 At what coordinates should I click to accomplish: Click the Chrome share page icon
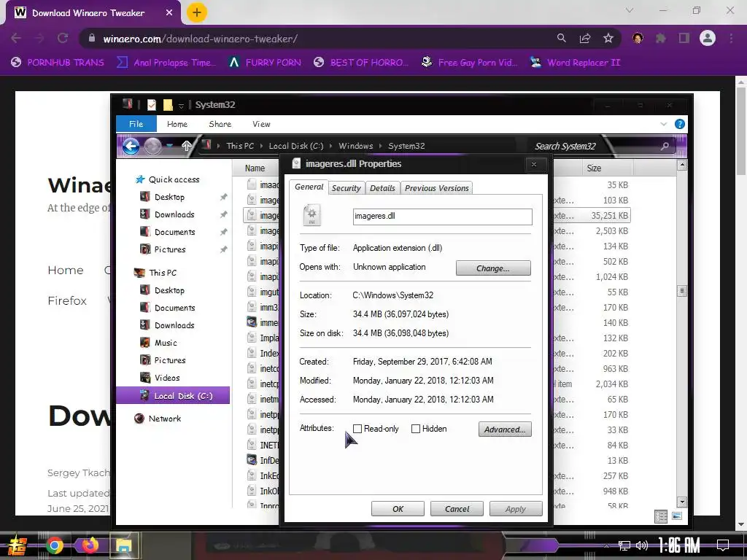(585, 38)
